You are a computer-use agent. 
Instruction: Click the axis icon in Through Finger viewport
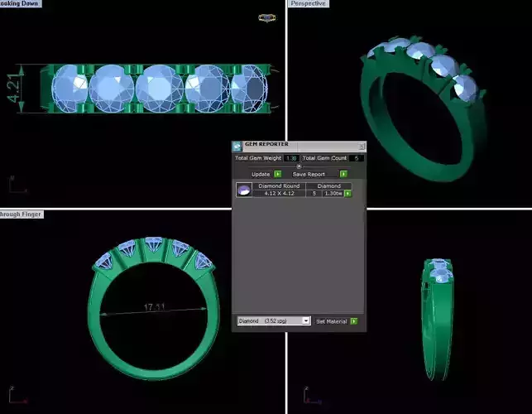click(17, 395)
